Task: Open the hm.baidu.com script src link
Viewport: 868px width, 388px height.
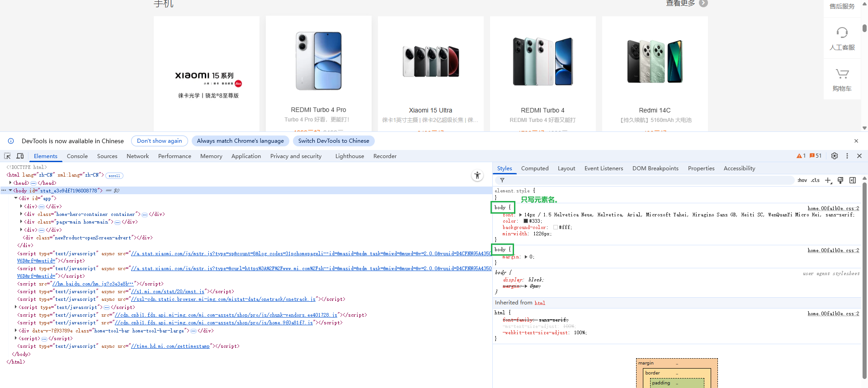Action: point(93,284)
